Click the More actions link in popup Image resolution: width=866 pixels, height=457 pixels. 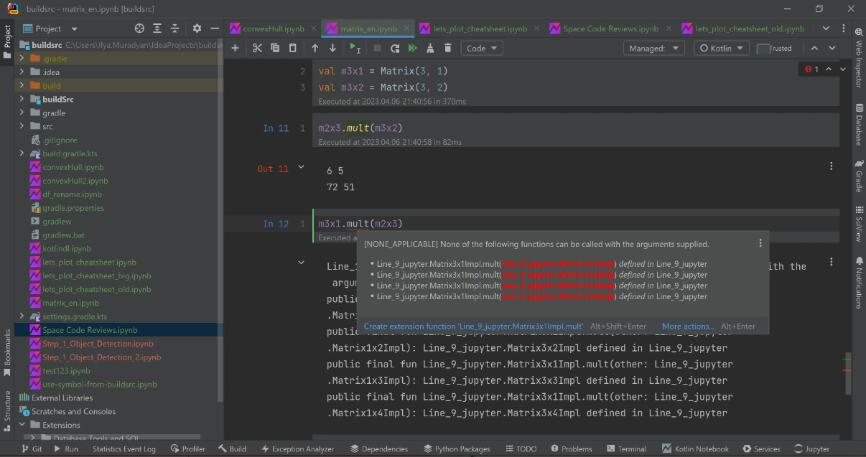[x=687, y=326]
